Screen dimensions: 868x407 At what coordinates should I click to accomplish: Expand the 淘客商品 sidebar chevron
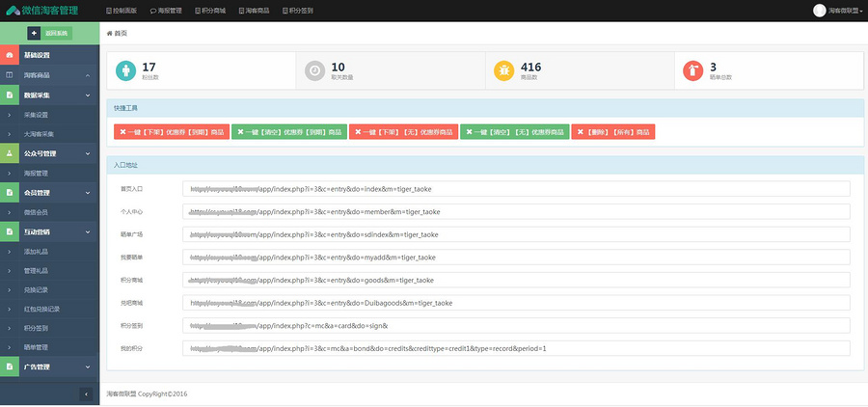pos(88,75)
